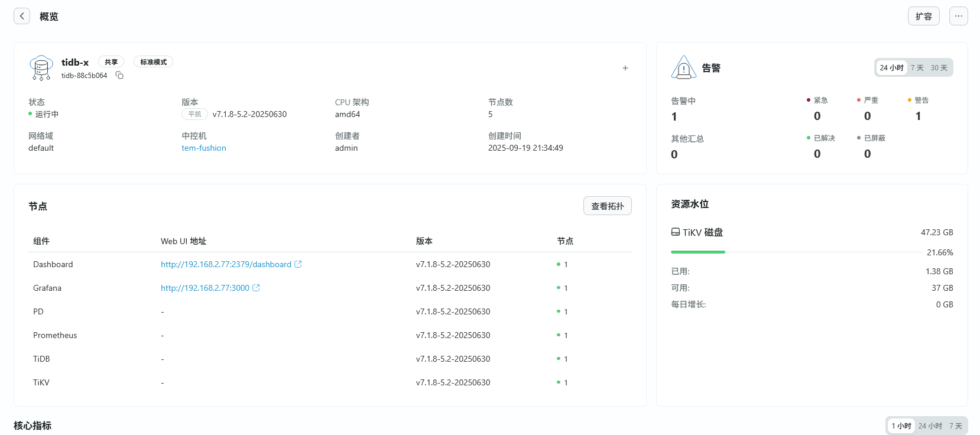Open Dashboard external link icon

coord(298,264)
